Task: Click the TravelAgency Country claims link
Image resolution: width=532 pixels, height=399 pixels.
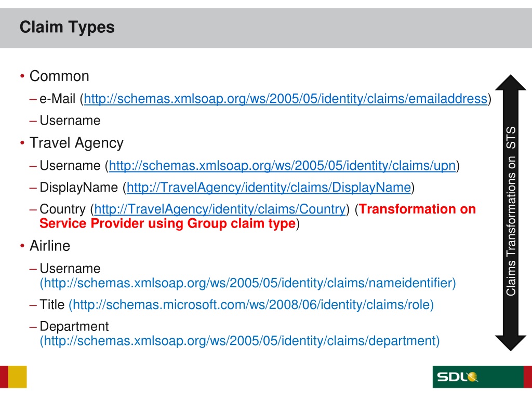Action: (x=220, y=209)
